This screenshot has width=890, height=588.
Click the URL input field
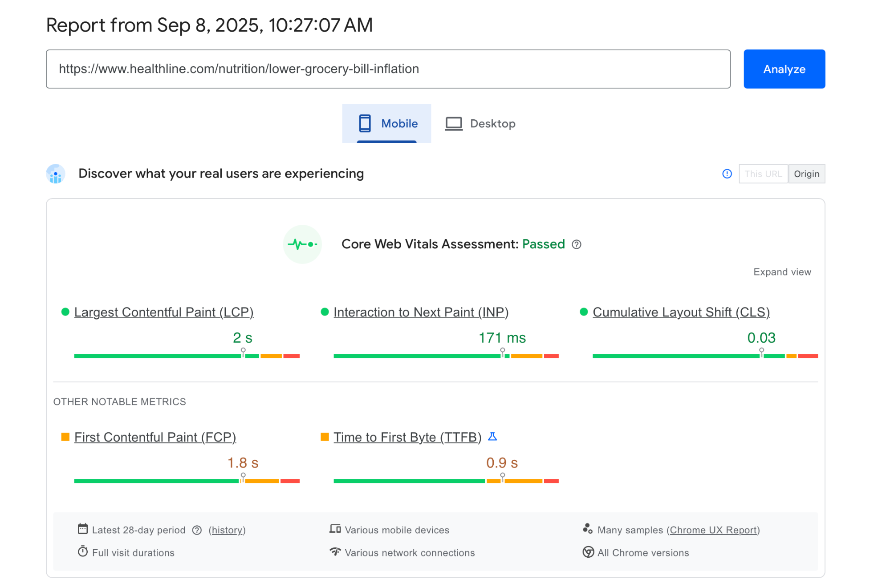[388, 69]
